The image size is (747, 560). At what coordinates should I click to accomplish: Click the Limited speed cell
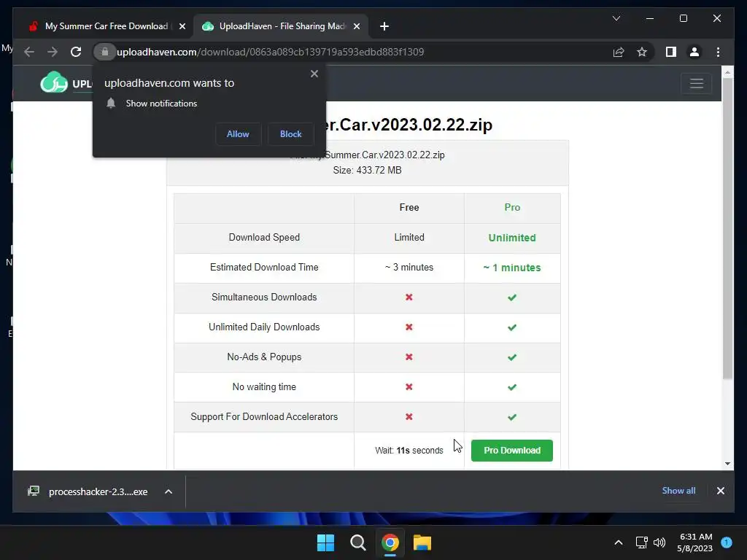[409, 237]
